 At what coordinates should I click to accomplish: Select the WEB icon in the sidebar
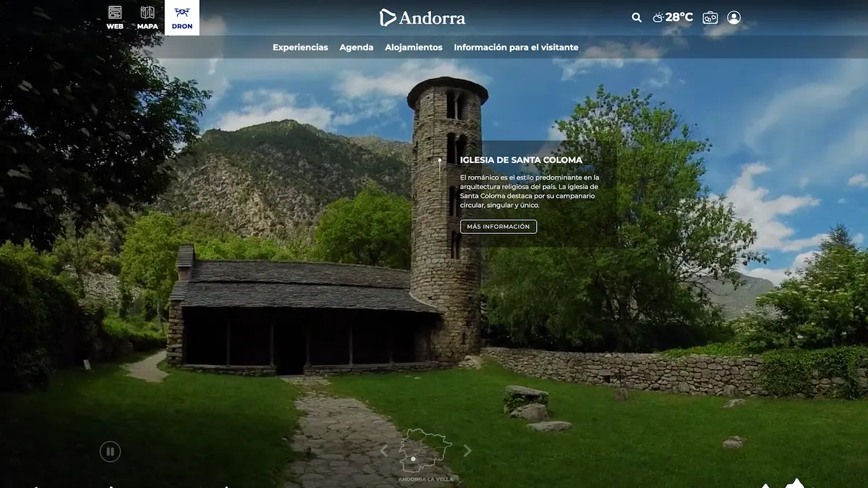(114, 17)
